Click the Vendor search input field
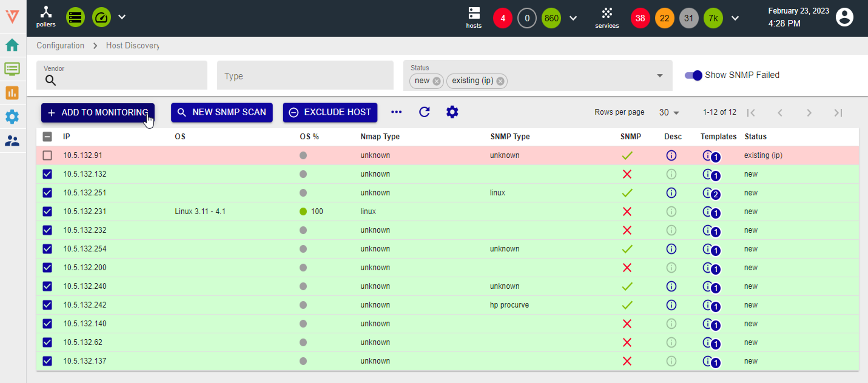The height and width of the screenshot is (383, 868). click(122, 75)
